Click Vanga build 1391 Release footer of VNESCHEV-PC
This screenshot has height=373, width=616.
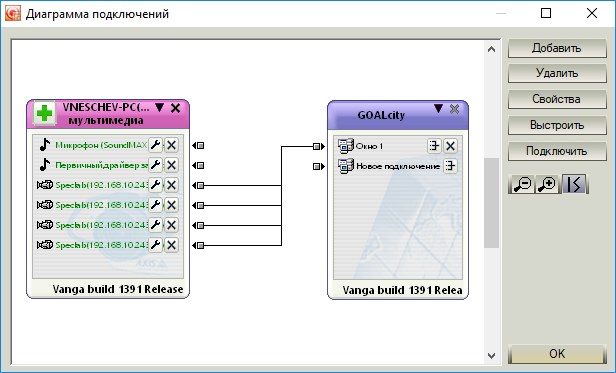(118, 289)
